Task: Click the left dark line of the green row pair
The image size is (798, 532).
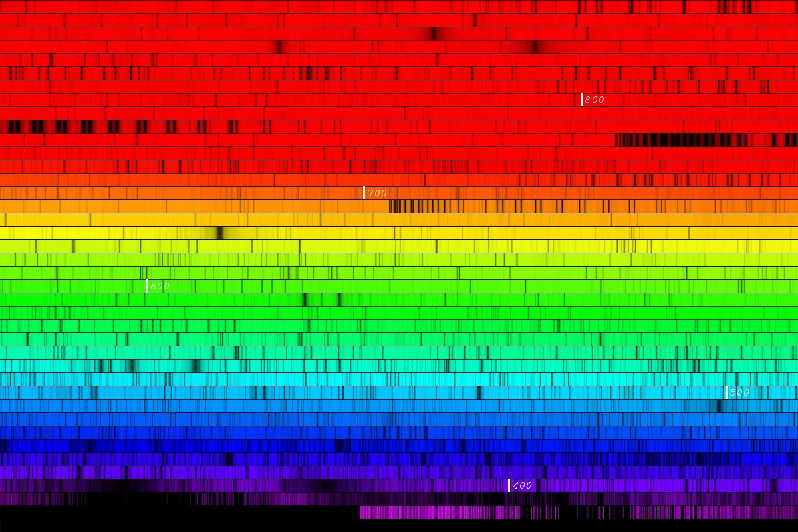Action: [305, 299]
